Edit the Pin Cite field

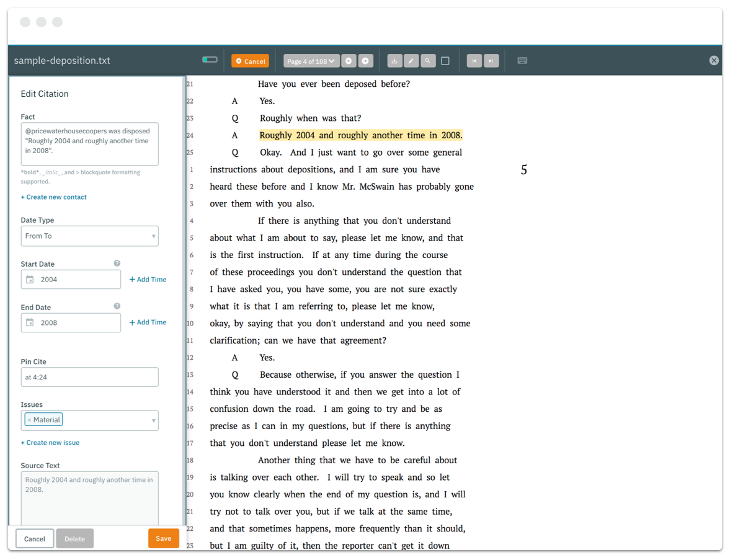[89, 376]
